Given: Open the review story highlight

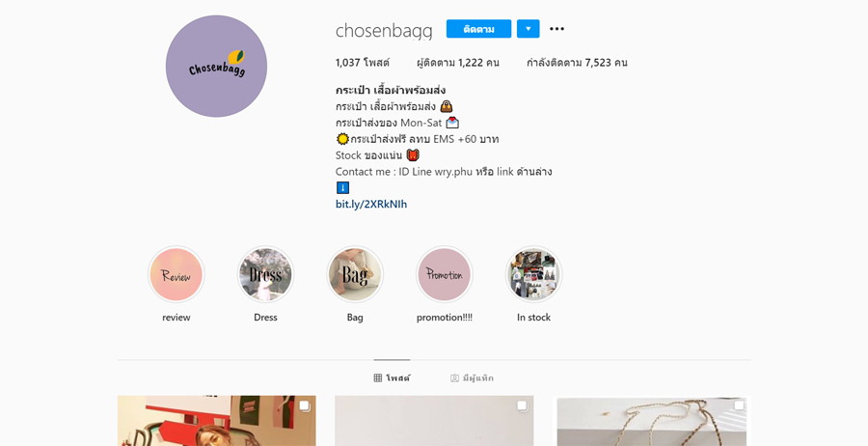Looking at the screenshot, I should pos(176,275).
